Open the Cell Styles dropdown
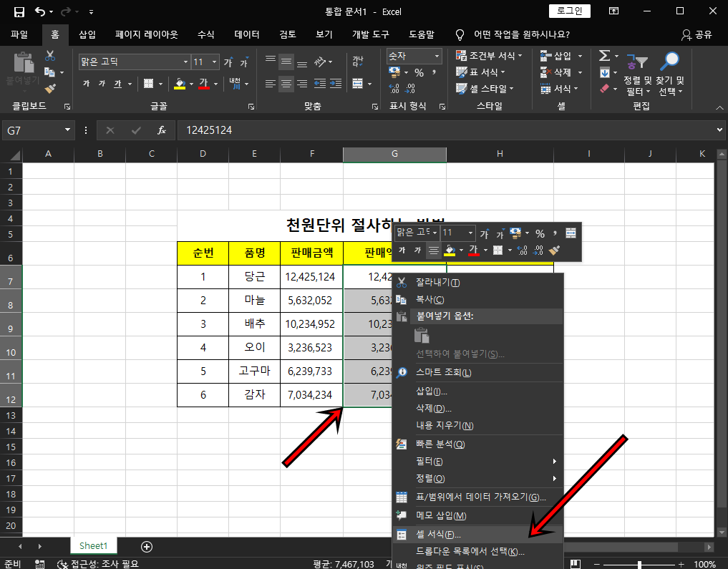Viewport: 728px width, 569px height. coord(485,89)
